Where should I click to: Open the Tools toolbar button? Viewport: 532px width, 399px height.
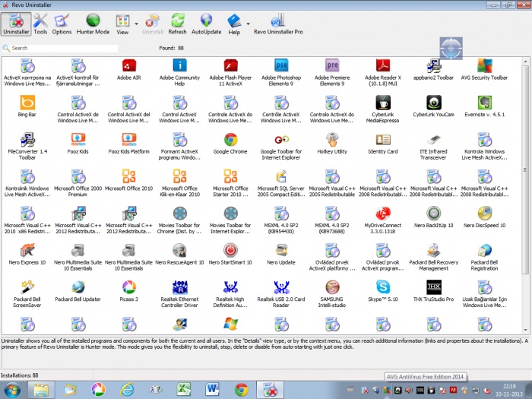point(40,24)
